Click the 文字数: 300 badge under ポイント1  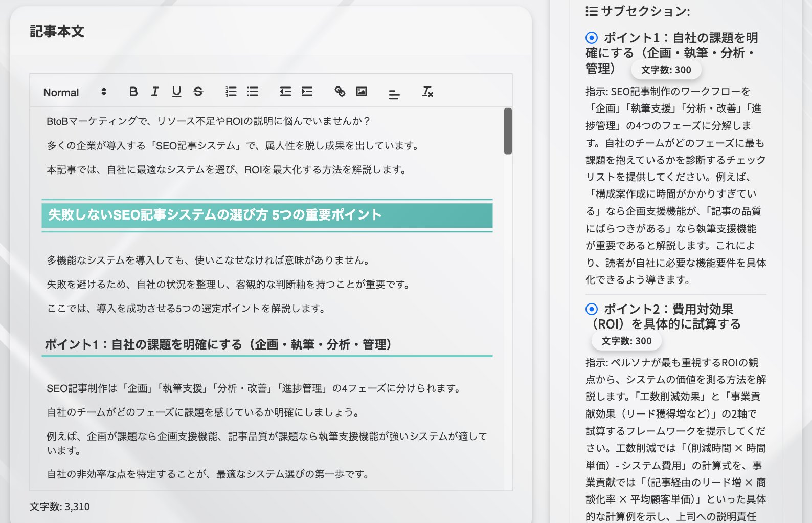tap(666, 70)
